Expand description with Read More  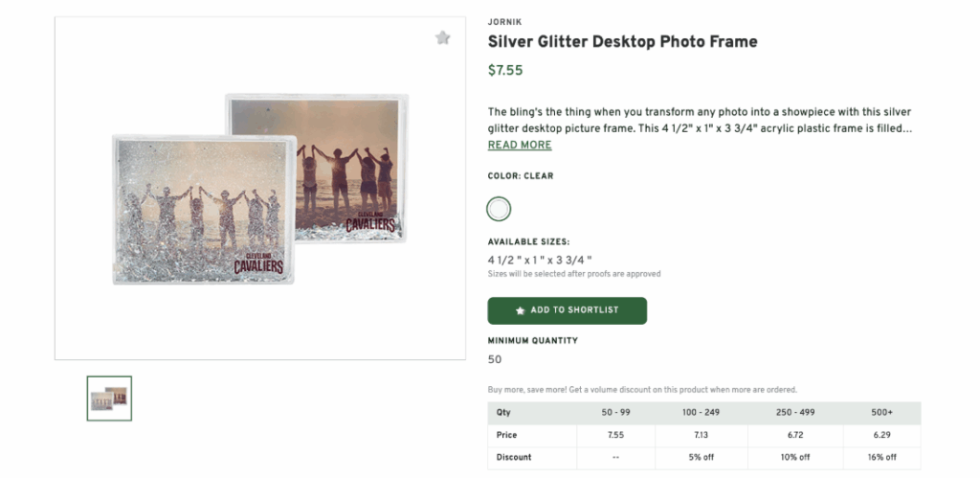coord(520,146)
